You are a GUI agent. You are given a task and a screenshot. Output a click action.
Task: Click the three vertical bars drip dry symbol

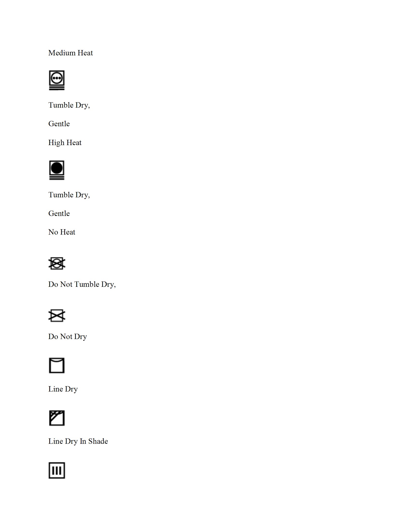(x=57, y=470)
